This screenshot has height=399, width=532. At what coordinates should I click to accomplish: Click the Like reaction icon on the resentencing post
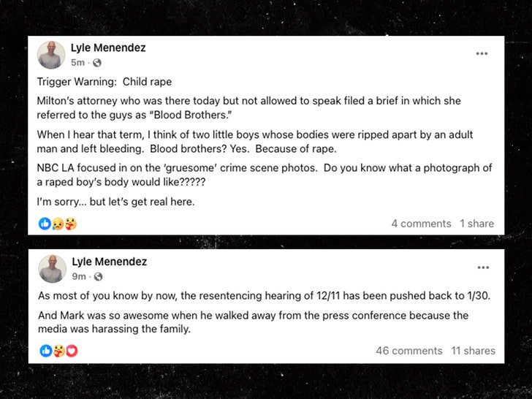tap(45, 351)
